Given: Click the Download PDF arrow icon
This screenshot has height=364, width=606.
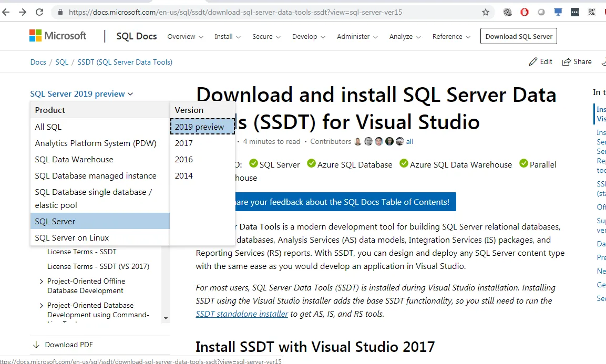Looking at the screenshot, I should (36, 345).
